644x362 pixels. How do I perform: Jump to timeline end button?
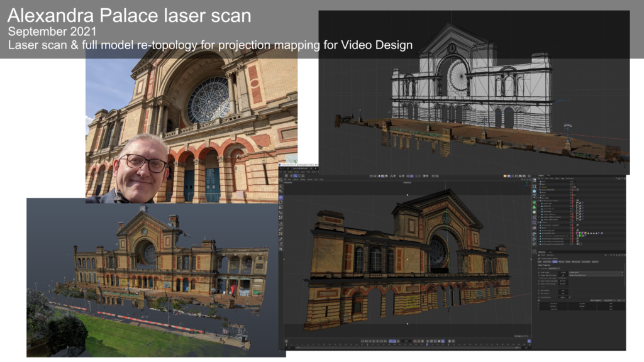coord(386,341)
